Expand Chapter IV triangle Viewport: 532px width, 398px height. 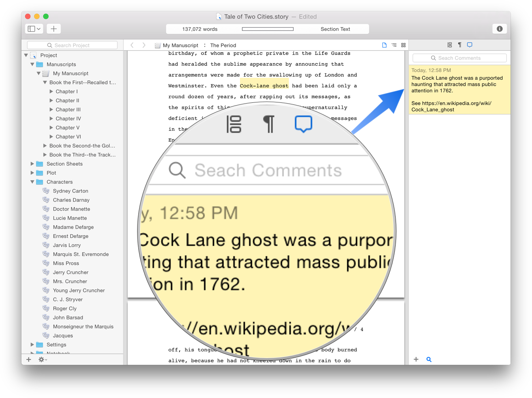pos(51,119)
